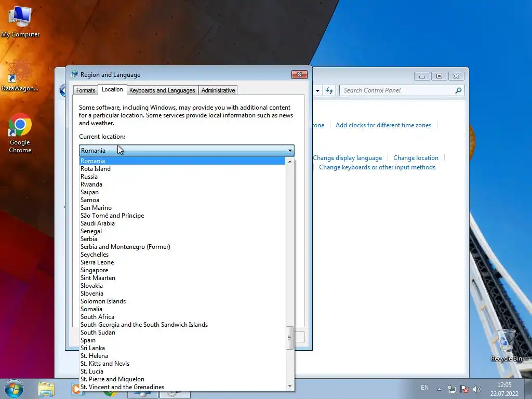Open Recycle Bin on desktop

506,345
